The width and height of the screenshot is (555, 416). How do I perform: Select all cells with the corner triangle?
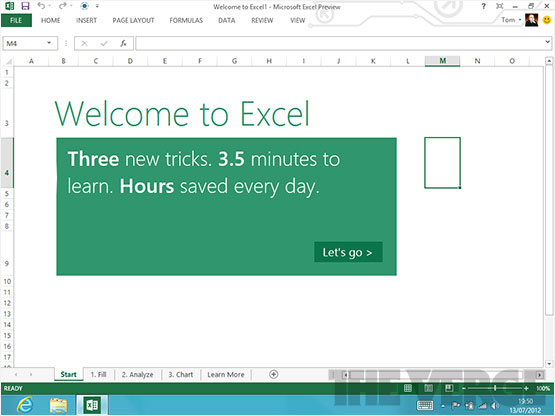coord(8,61)
